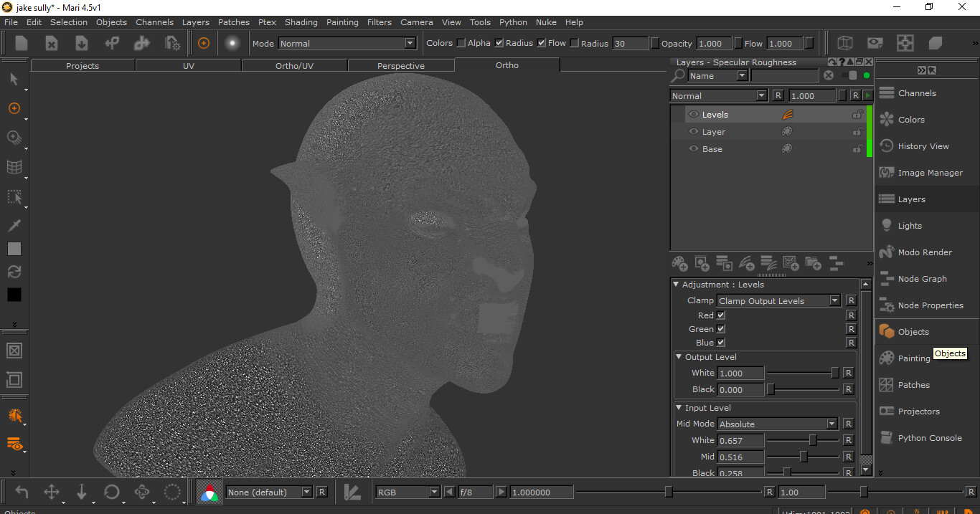
Task: Click the RGB color circles icon in bottom toolbar
Action: point(209,492)
